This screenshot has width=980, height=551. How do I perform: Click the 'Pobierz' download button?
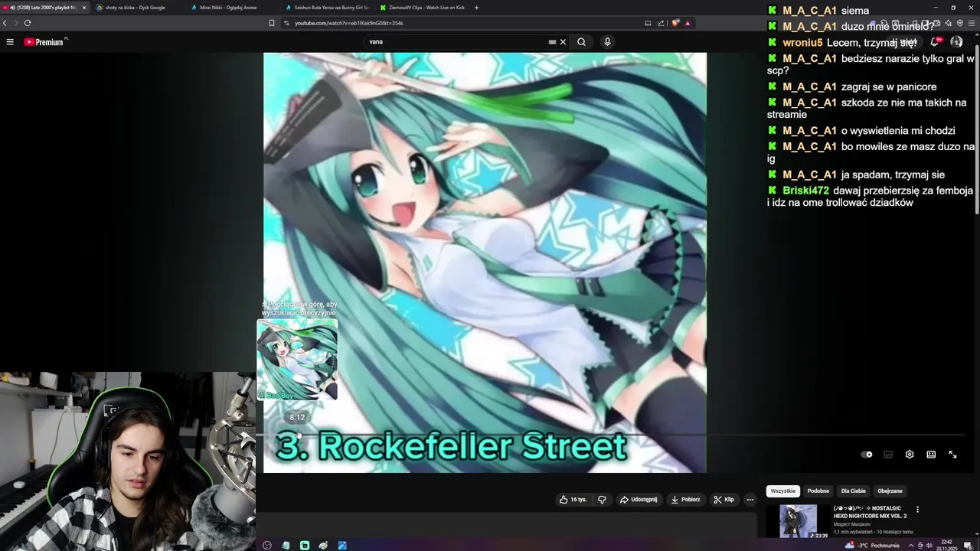tap(685, 500)
